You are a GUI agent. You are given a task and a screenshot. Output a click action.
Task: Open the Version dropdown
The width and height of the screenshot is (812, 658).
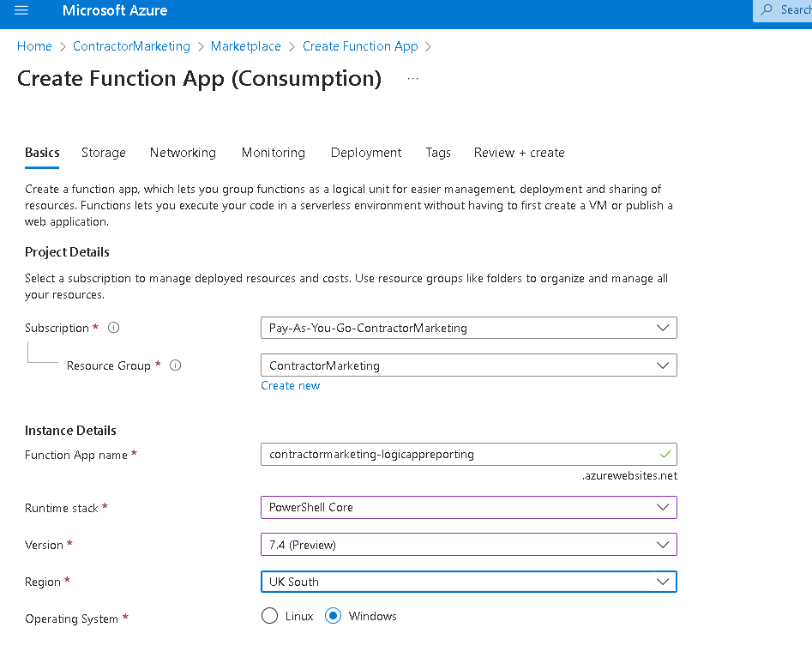469,545
